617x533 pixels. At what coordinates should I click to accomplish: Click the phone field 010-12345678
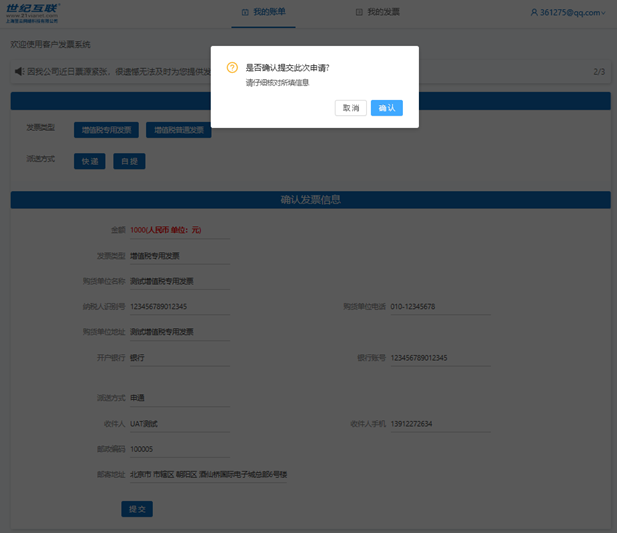pyautogui.click(x=439, y=307)
